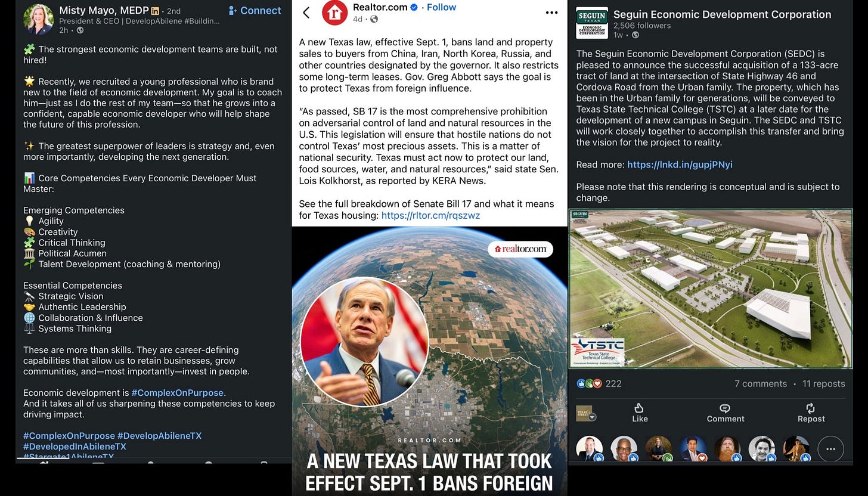Viewport: 868px width, 496px height.
Task: Open the Comment button on Seguin post
Action: [x=725, y=413]
